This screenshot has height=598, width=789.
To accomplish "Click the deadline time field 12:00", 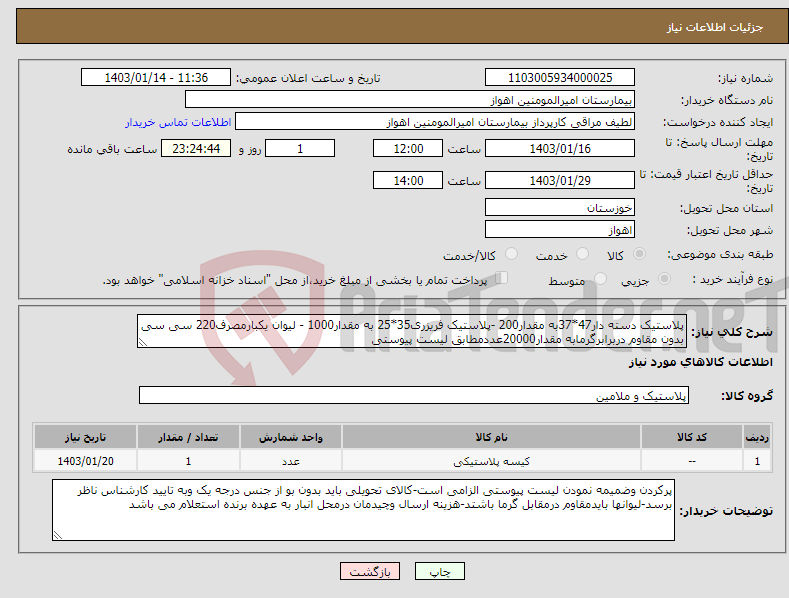I will pos(408,148).
